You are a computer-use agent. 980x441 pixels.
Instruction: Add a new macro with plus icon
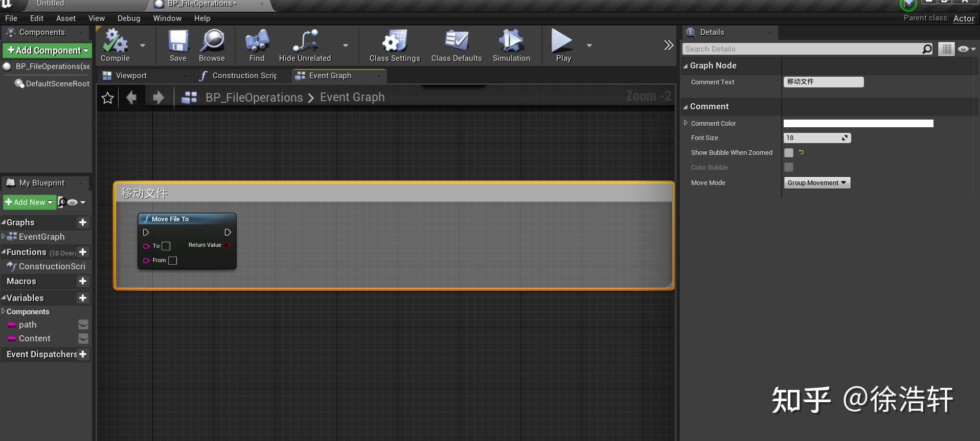[83, 281]
